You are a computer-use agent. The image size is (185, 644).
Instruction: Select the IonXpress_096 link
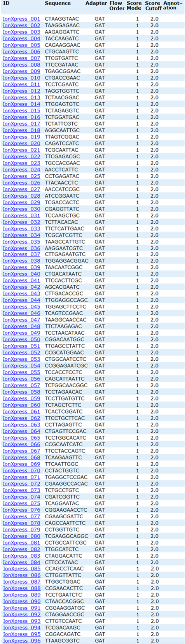point(21,640)
